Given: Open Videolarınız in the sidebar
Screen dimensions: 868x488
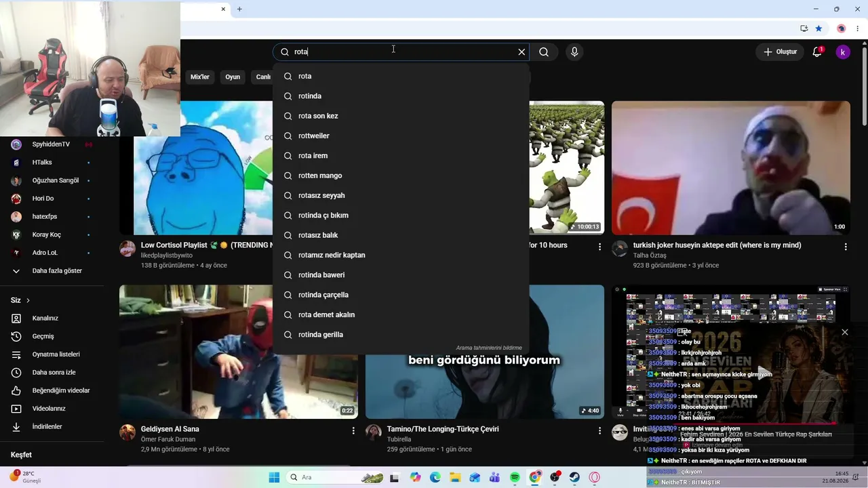Looking at the screenshot, I should [51, 409].
